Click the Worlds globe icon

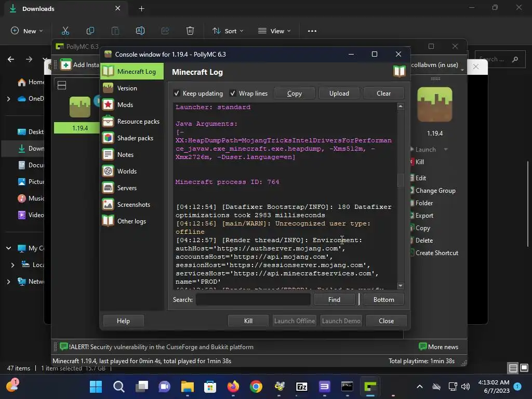pos(108,171)
